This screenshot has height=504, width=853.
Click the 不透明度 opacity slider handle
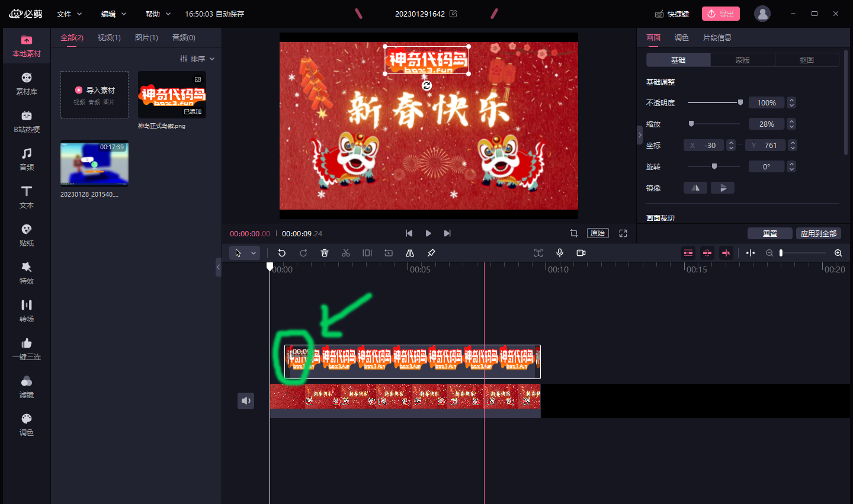[x=740, y=102]
